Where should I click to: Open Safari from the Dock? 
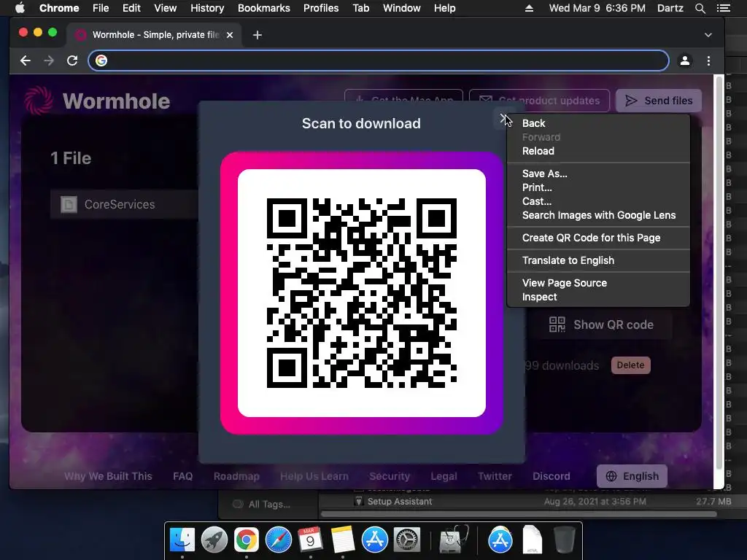tap(278, 540)
